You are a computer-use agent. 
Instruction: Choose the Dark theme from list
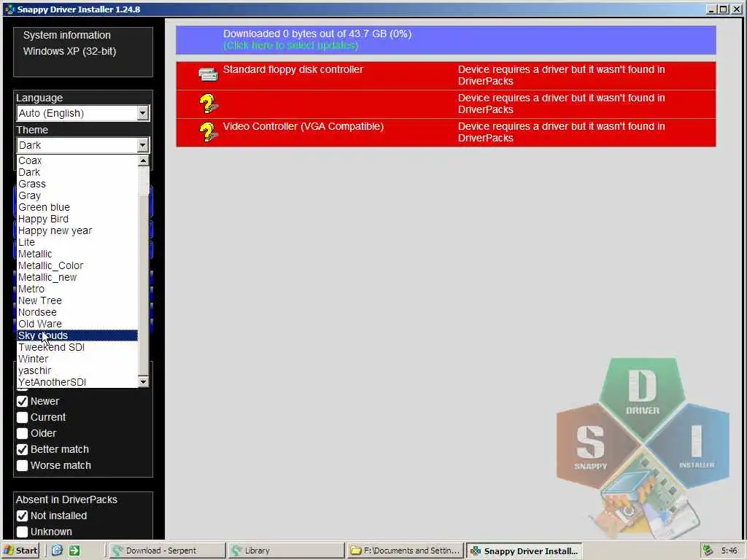click(x=77, y=172)
